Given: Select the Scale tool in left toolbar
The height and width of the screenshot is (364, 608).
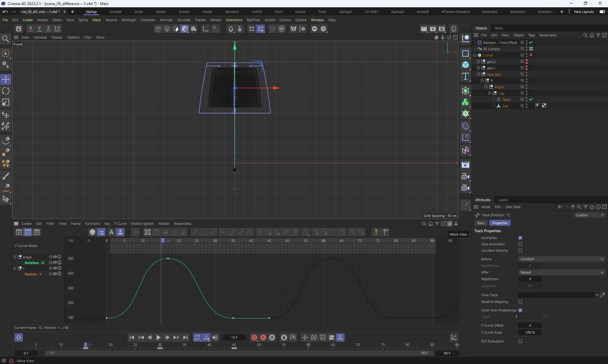Looking at the screenshot, I should (x=6, y=102).
